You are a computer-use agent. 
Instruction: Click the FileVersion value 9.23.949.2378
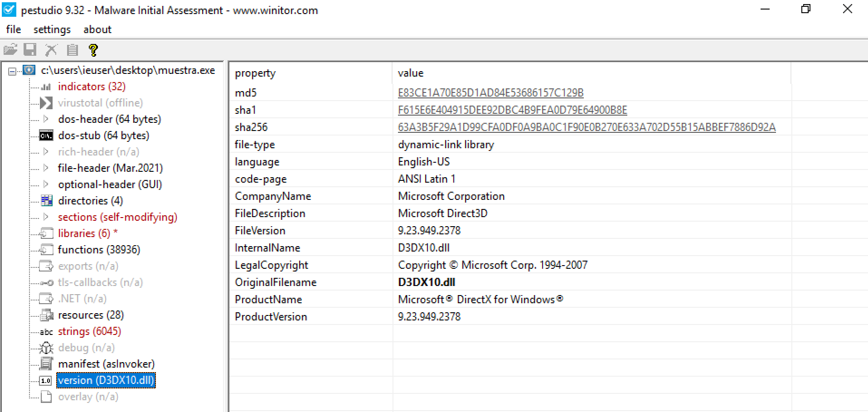point(429,231)
